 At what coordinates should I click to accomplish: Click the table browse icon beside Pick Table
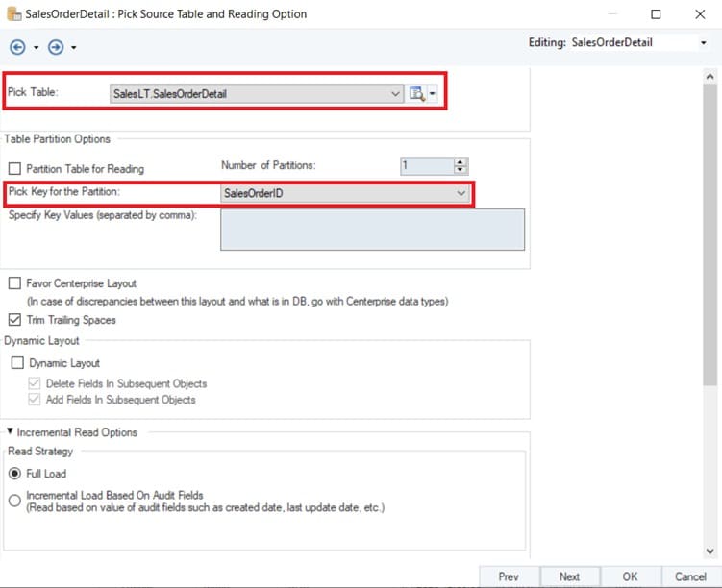417,93
